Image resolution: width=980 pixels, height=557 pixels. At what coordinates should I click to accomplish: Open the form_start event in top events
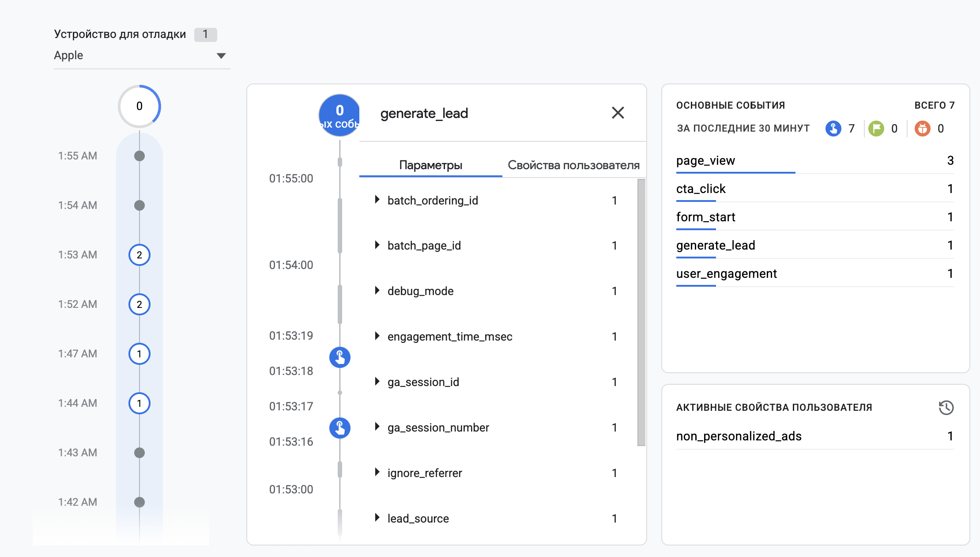click(815, 217)
